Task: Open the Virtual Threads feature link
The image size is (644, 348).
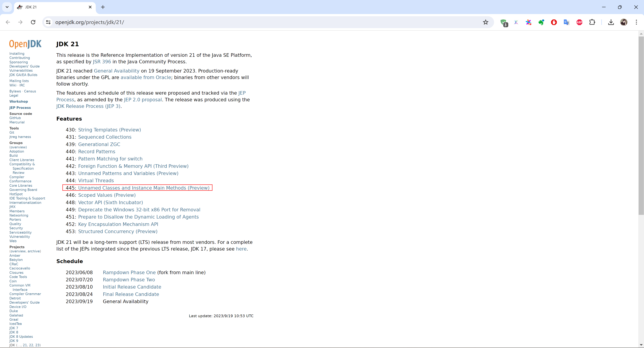Action: pos(96,181)
